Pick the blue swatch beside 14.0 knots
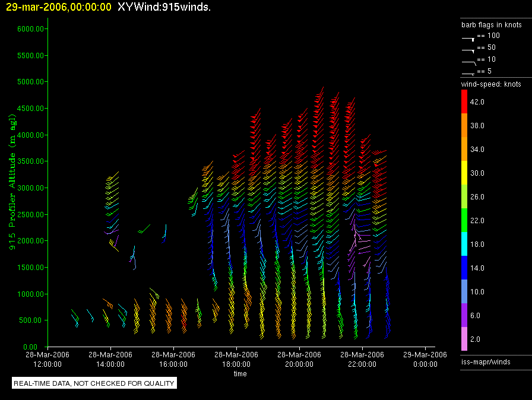532x400 pixels. click(x=464, y=268)
